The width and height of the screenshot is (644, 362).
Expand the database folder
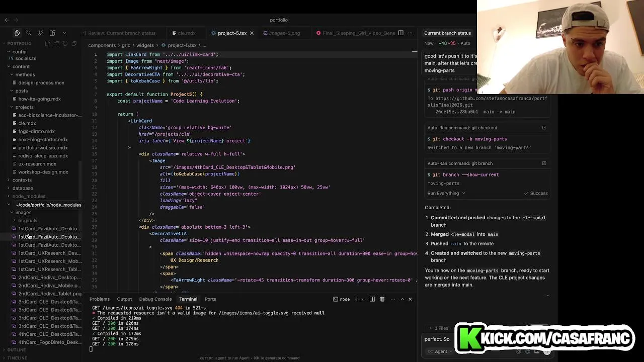[x=23, y=188]
